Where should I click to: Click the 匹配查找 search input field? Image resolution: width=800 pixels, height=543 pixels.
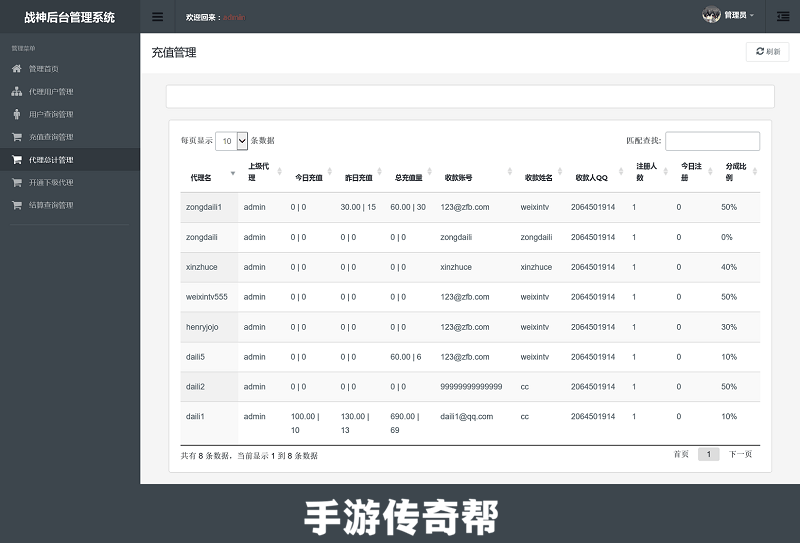click(x=712, y=141)
